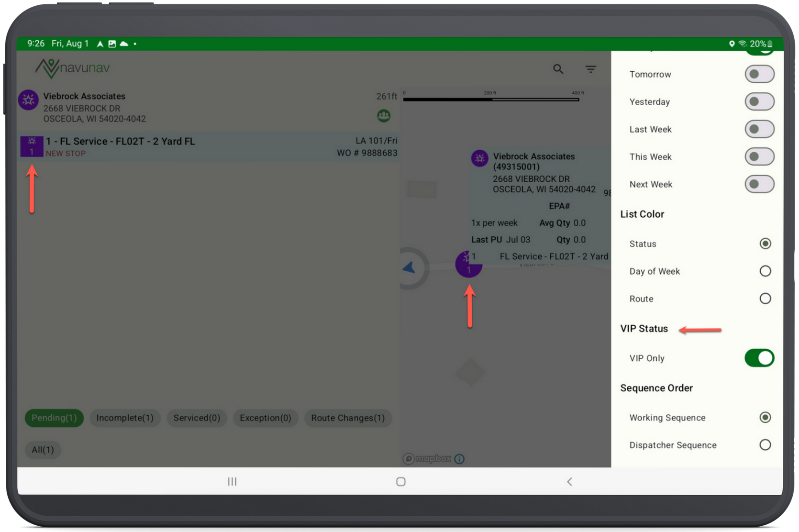Tap the blue navigation arrow on map
Screen dimensions: 799x532
pos(409,268)
